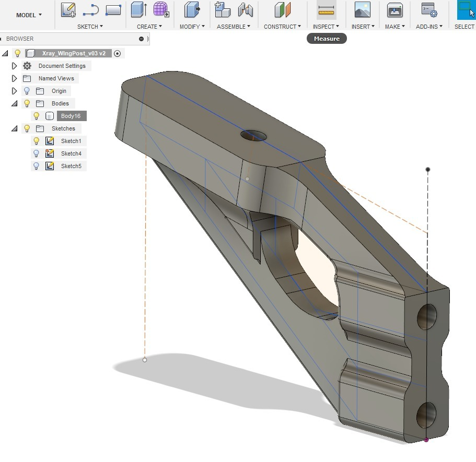Select the Create Sketch tool
This screenshot has height=462, width=476.
coord(67,9)
